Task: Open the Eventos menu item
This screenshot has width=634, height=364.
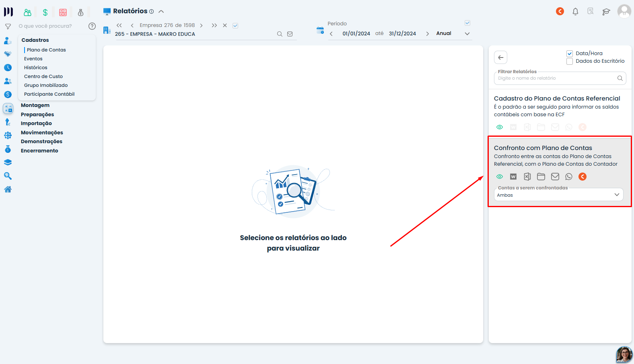Action: (x=33, y=59)
